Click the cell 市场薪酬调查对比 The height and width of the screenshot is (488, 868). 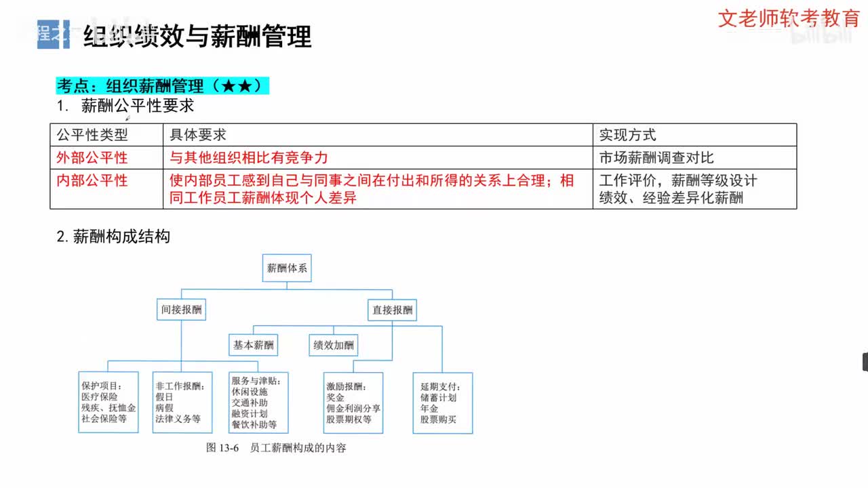click(657, 158)
